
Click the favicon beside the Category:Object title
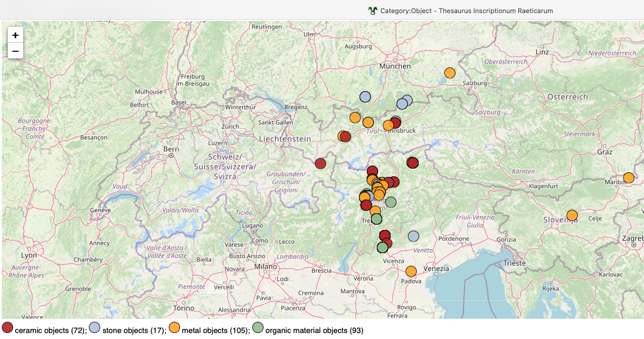(x=373, y=10)
